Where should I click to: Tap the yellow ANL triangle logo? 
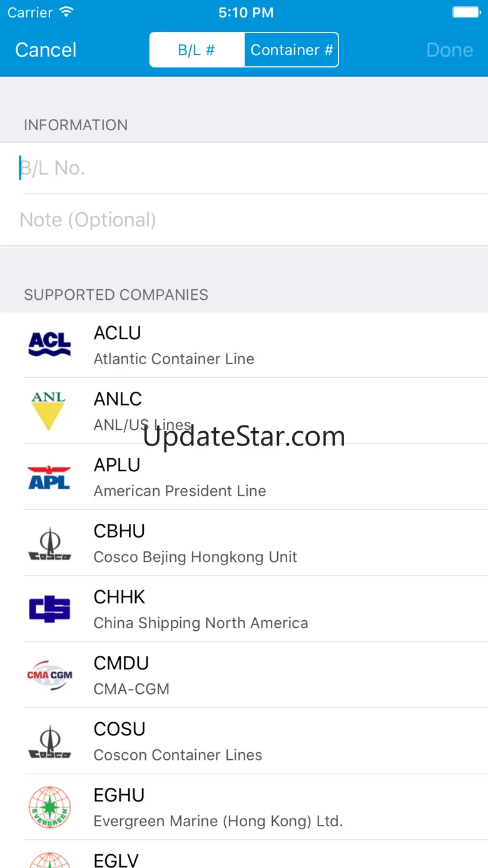tap(49, 411)
